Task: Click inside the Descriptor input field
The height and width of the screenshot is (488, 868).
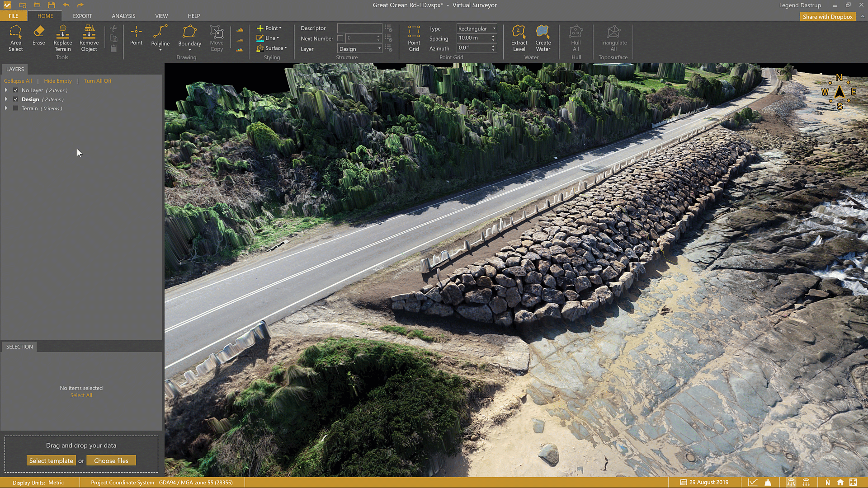Action: (359, 28)
